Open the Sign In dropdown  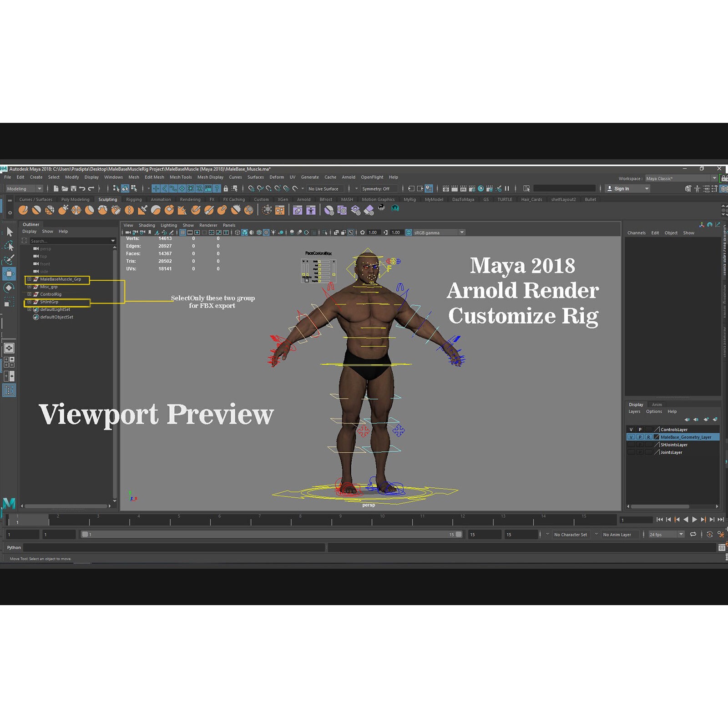click(x=627, y=188)
